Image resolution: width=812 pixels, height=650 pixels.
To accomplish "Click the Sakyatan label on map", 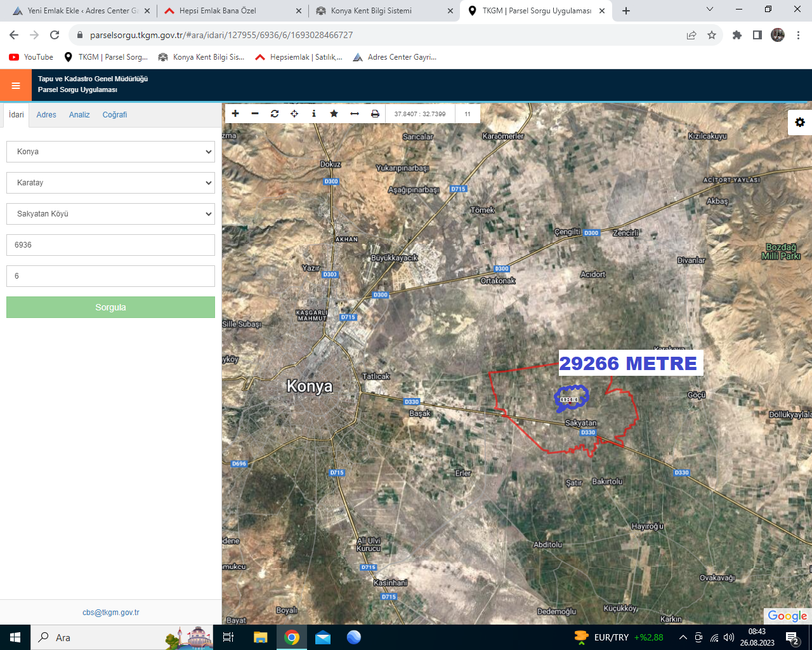I will pos(581,423).
